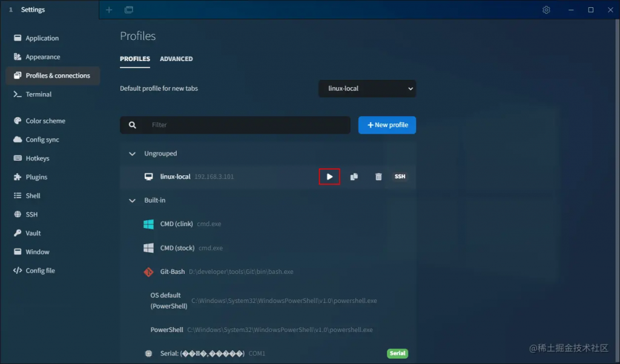Click the 192.168.3.101 address text
The image size is (620, 364).
tap(214, 177)
